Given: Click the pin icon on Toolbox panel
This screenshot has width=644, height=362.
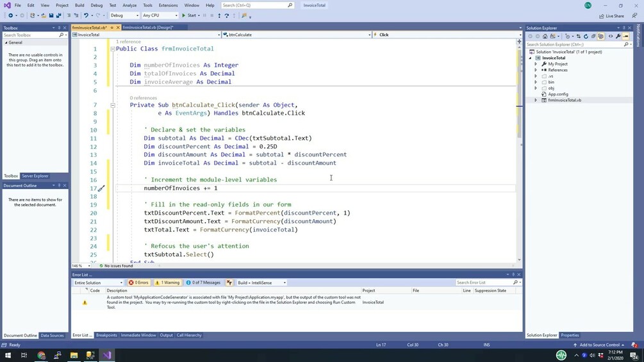Looking at the screenshot, I should point(59,28).
